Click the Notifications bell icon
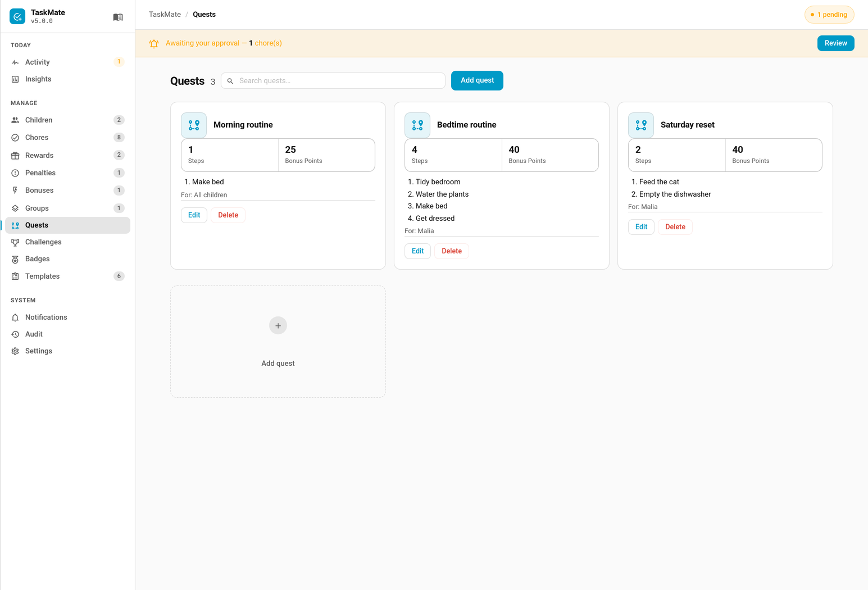 [x=15, y=317]
